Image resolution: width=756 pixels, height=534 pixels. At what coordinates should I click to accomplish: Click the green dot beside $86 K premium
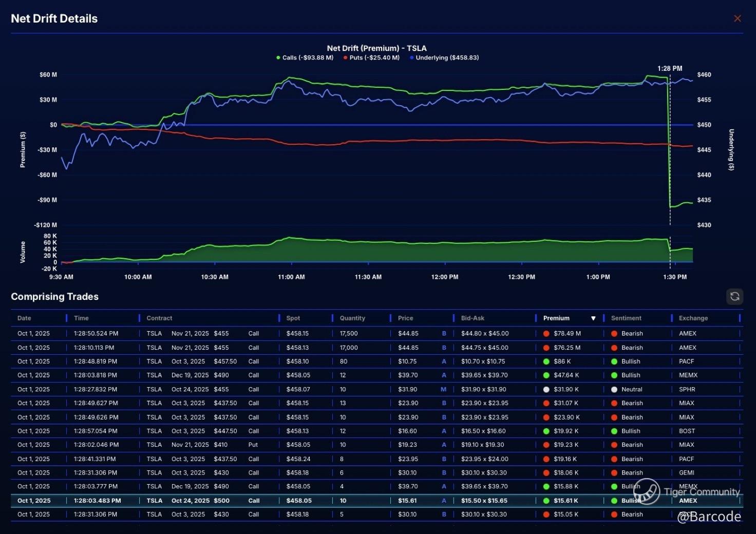tap(546, 361)
